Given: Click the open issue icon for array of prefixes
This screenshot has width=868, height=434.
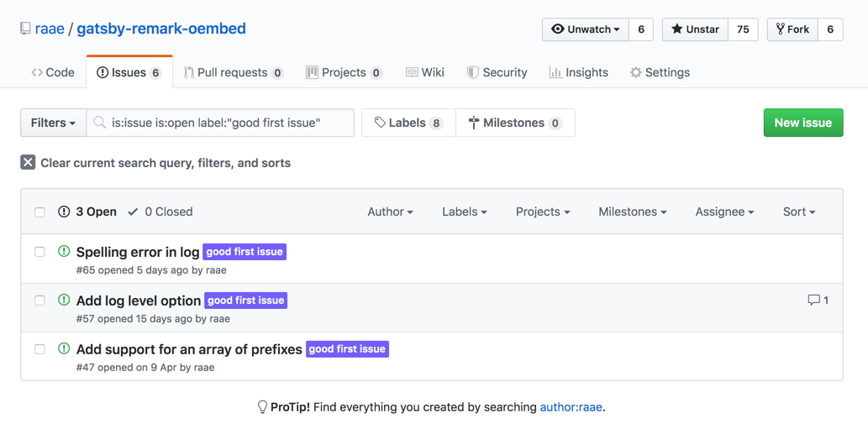Looking at the screenshot, I should (x=64, y=348).
